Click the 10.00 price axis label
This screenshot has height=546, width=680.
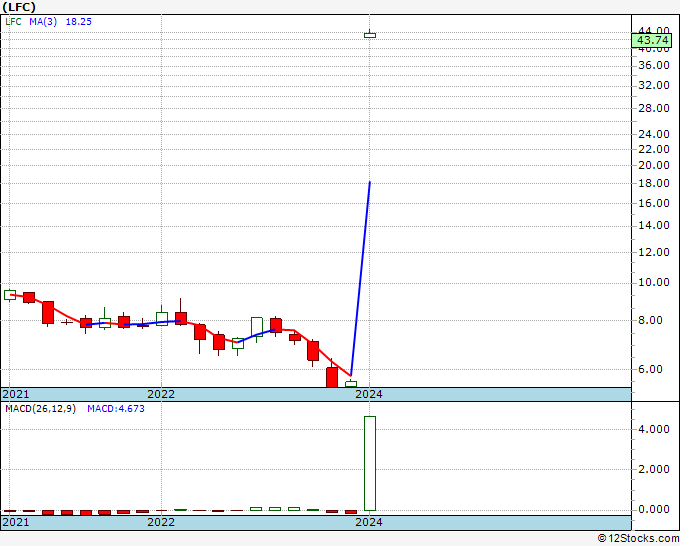654,282
